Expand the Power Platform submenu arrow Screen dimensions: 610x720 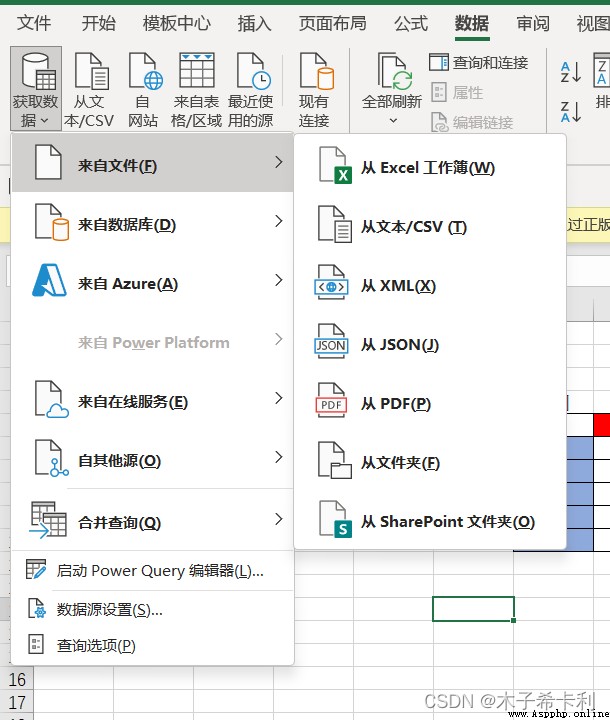(x=278, y=339)
